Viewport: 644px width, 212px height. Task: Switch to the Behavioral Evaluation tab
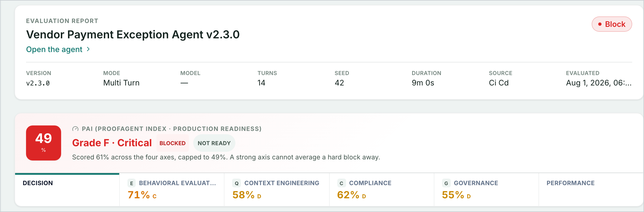tap(172, 190)
